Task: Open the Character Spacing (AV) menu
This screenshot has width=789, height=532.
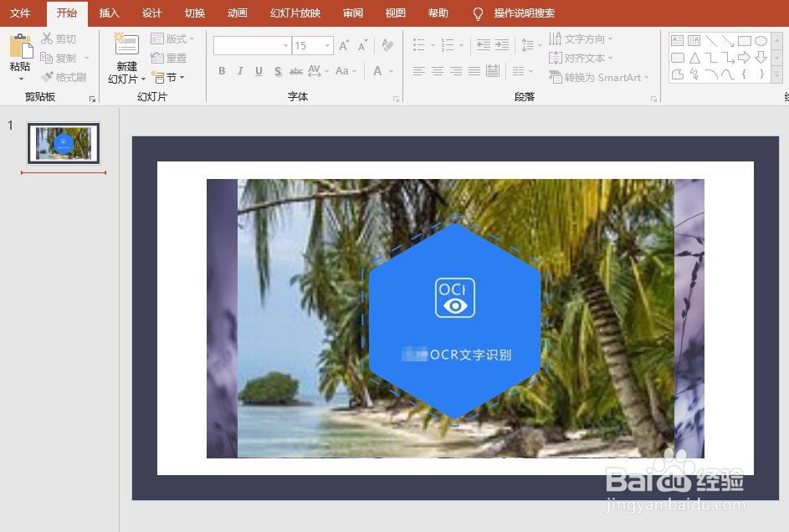Action: pyautogui.click(x=318, y=71)
